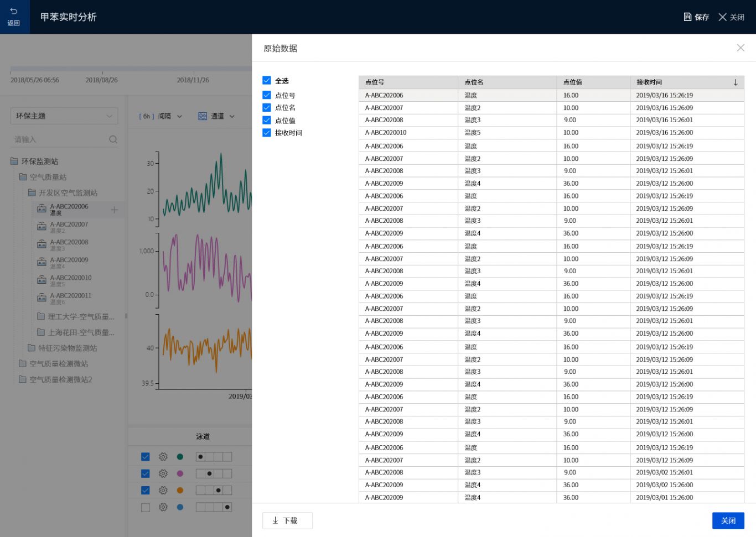Select lane one for green series
Viewport: 756px width, 537px height.
pyautogui.click(x=200, y=457)
